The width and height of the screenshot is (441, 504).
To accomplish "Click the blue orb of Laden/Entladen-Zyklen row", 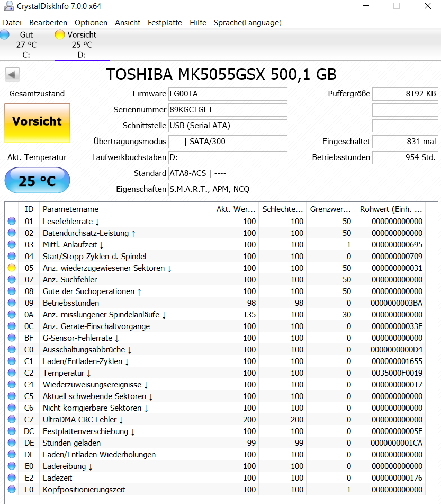I will coord(12,361).
